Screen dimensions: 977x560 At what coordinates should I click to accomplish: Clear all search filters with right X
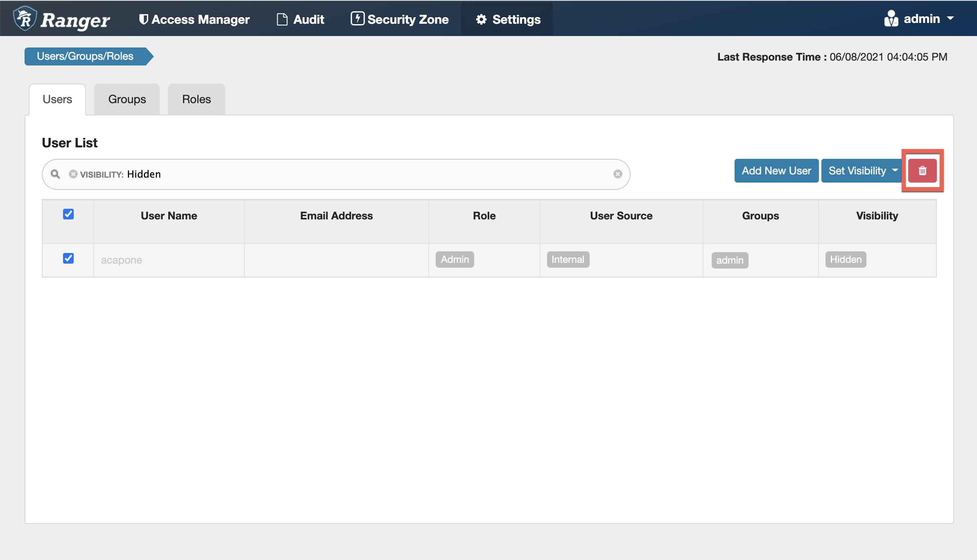tap(617, 174)
